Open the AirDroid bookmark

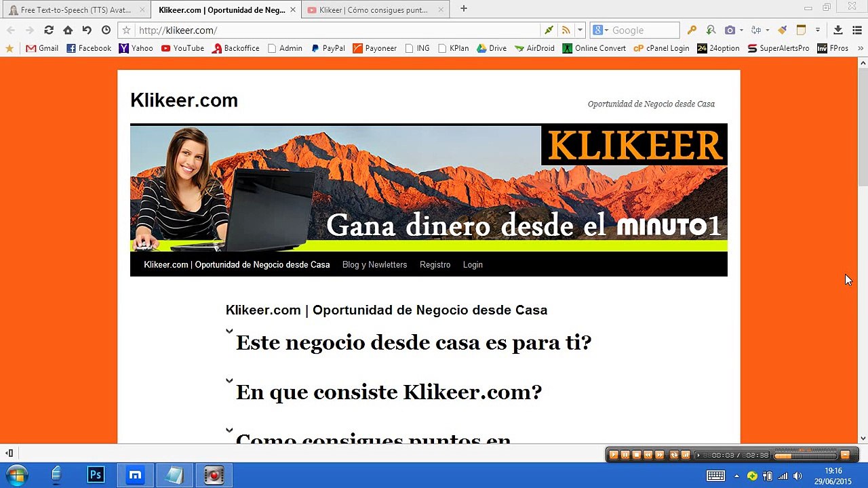tap(534, 48)
